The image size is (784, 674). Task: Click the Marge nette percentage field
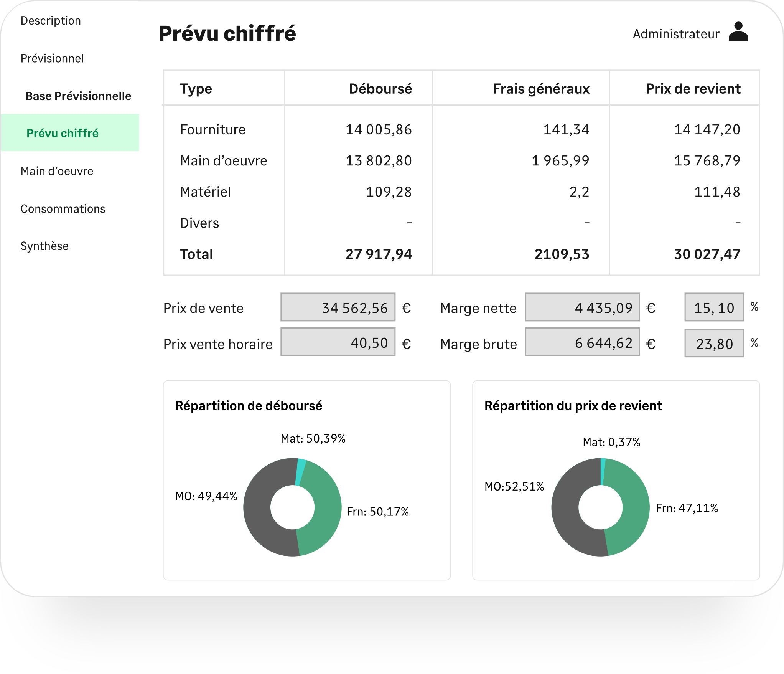click(714, 307)
